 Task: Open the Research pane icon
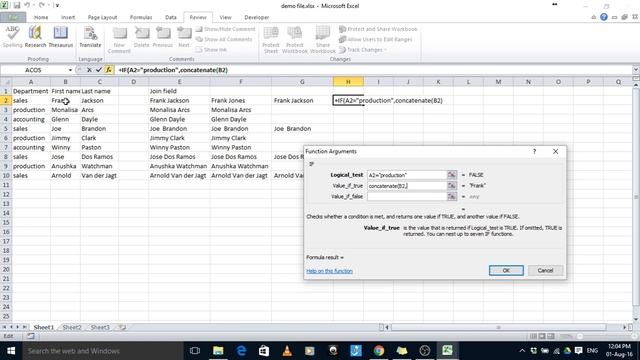35,36
